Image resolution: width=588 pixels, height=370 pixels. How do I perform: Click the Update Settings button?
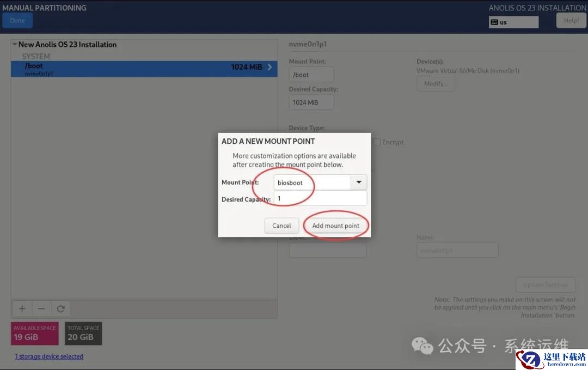(545, 285)
